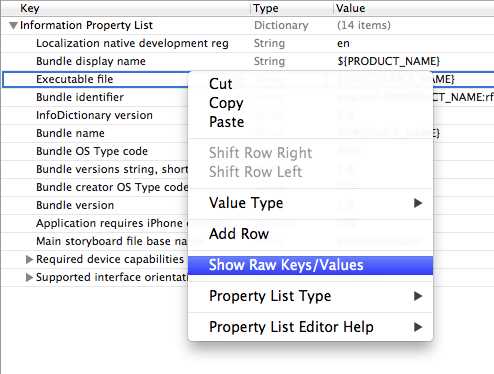Image resolution: width=494 pixels, height=374 pixels.
Task: Click the Type column header
Action: click(292, 8)
